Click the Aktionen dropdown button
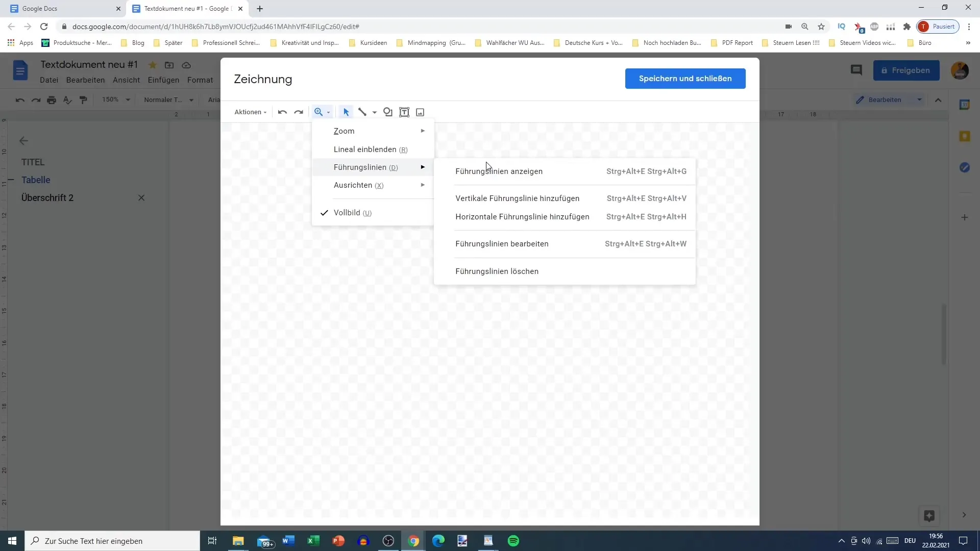This screenshot has width=980, height=551. click(x=251, y=112)
